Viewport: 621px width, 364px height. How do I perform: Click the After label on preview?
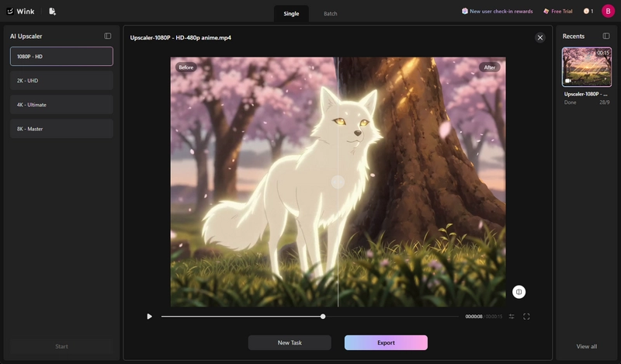coord(490,68)
